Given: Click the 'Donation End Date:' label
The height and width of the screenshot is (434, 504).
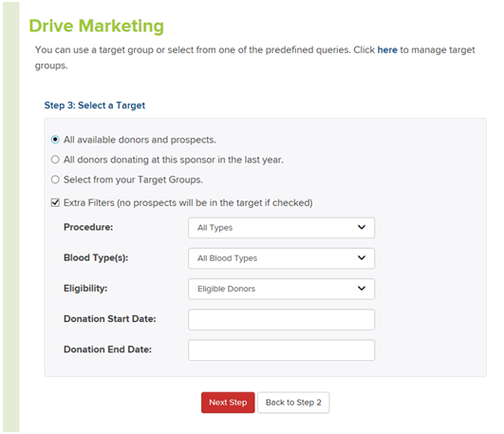Looking at the screenshot, I should click(x=107, y=349).
